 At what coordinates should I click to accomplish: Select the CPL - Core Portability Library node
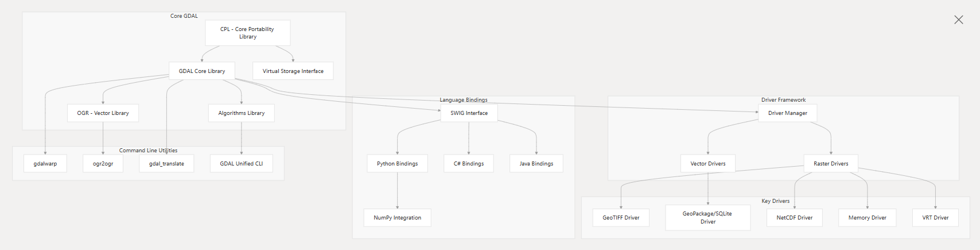(247, 33)
